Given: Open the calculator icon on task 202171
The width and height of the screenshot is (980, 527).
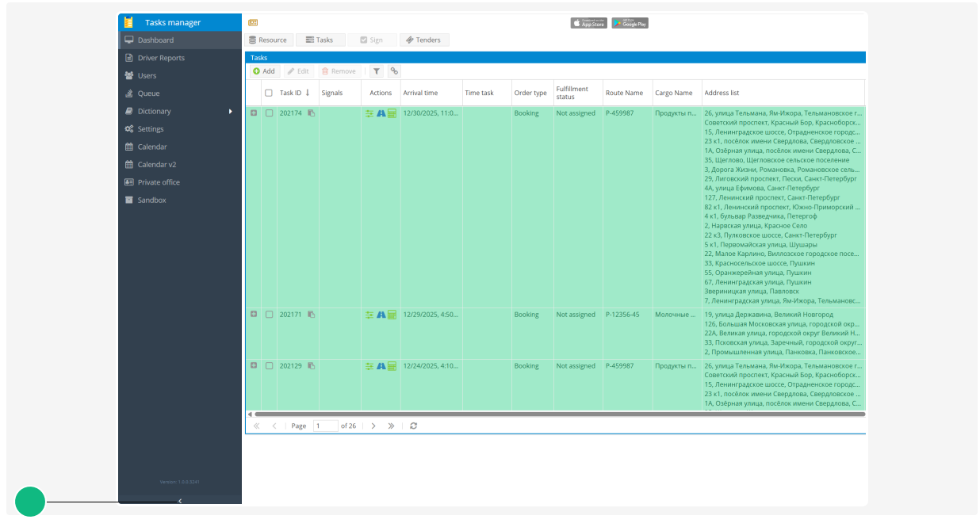Looking at the screenshot, I should (x=392, y=315).
